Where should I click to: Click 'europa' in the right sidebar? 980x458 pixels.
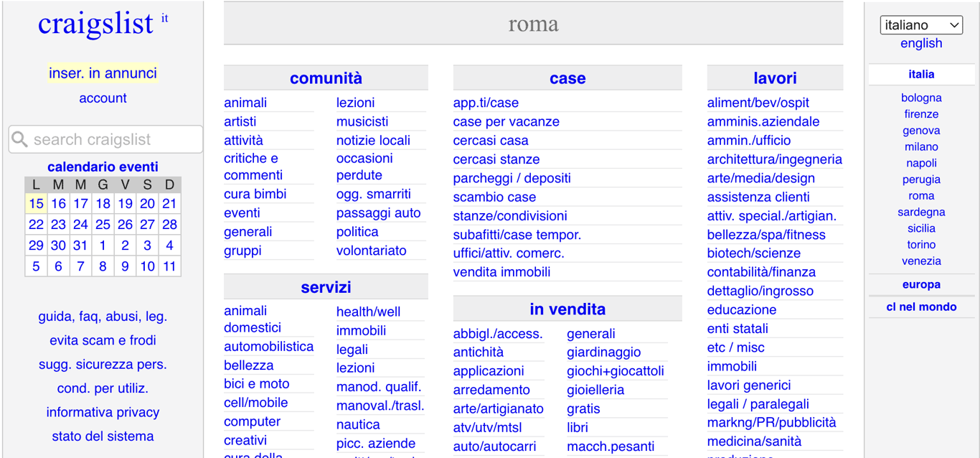[x=921, y=284]
